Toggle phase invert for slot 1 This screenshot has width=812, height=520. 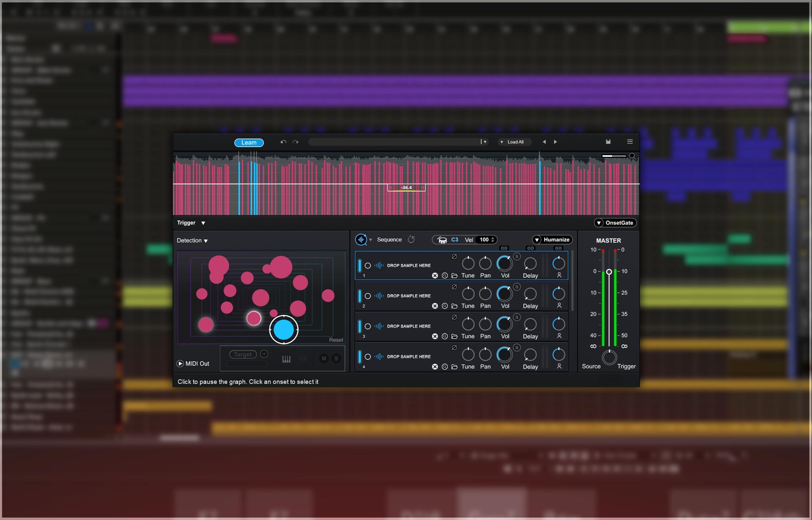[454, 256]
